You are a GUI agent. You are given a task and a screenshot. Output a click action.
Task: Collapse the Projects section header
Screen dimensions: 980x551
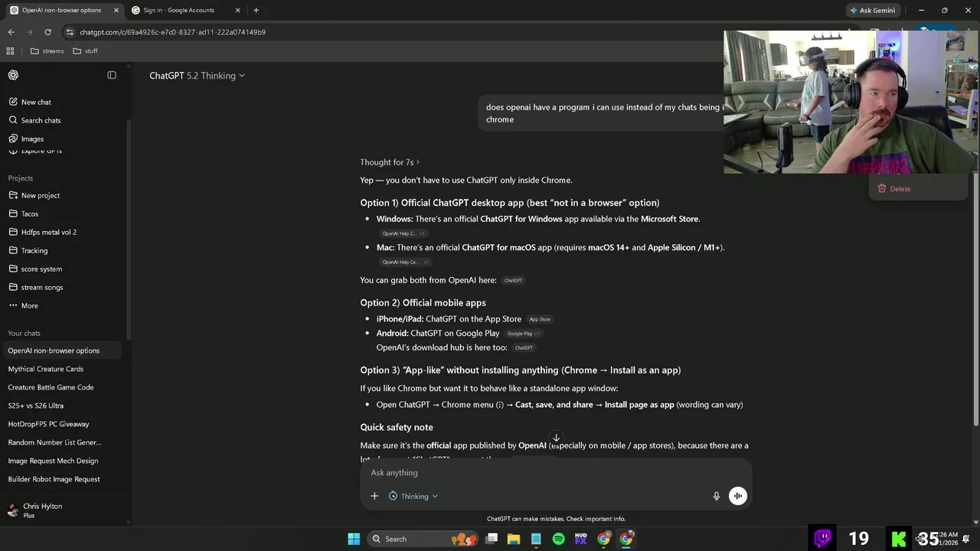click(21, 178)
